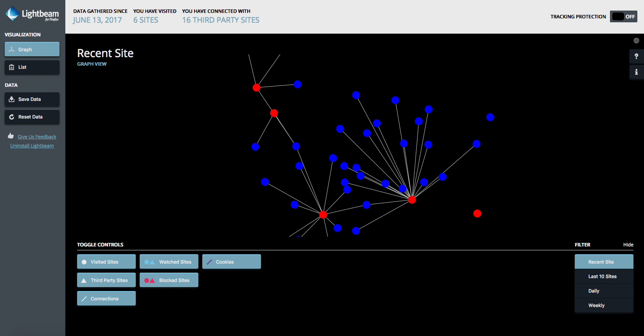Viewport: 644px width, 336px height.
Task: Toggle Third Party Sites visibility
Action: pos(106,280)
